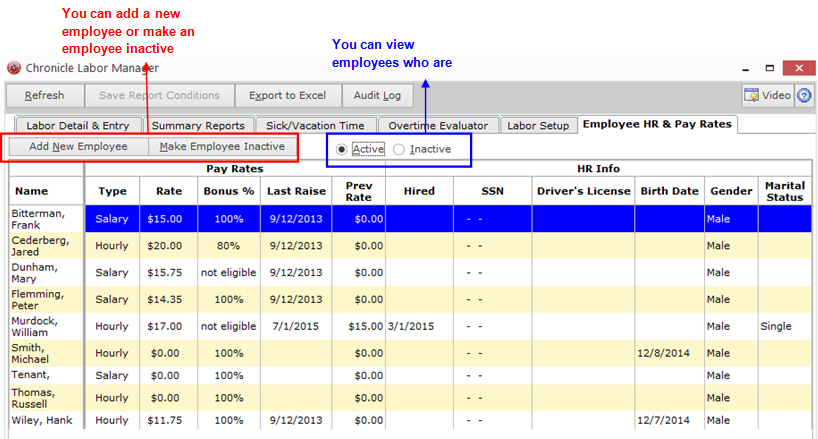
Task: Click the Driver's License column header
Action: 584,191
